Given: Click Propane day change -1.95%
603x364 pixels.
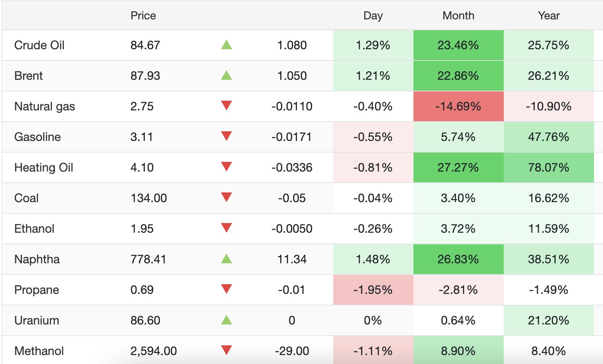Looking at the screenshot, I should click(373, 290).
